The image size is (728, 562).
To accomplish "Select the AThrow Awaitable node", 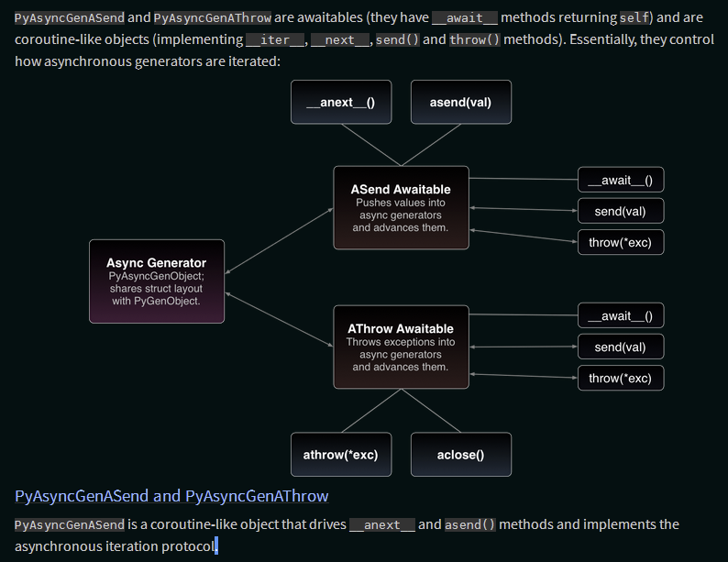I will point(402,347).
